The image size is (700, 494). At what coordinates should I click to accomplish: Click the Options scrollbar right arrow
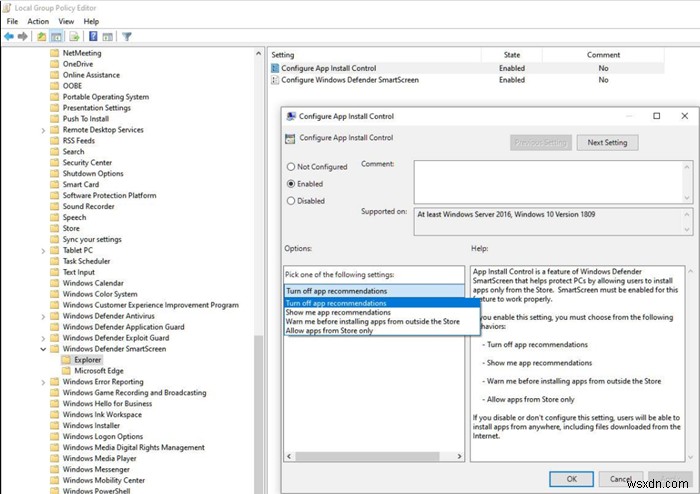coord(459,457)
